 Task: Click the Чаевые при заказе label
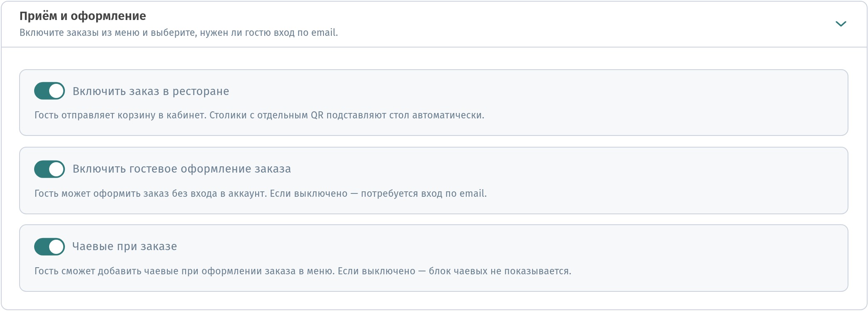coord(124,246)
